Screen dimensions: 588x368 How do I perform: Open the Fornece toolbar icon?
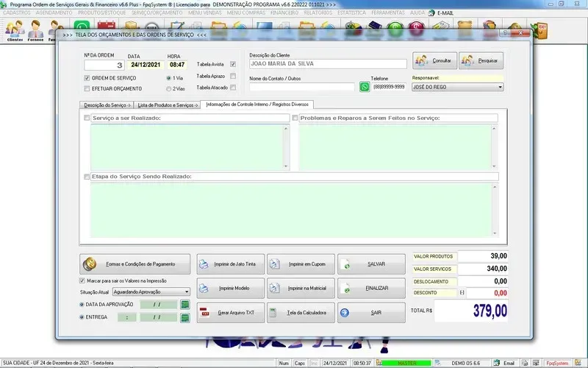(35, 30)
